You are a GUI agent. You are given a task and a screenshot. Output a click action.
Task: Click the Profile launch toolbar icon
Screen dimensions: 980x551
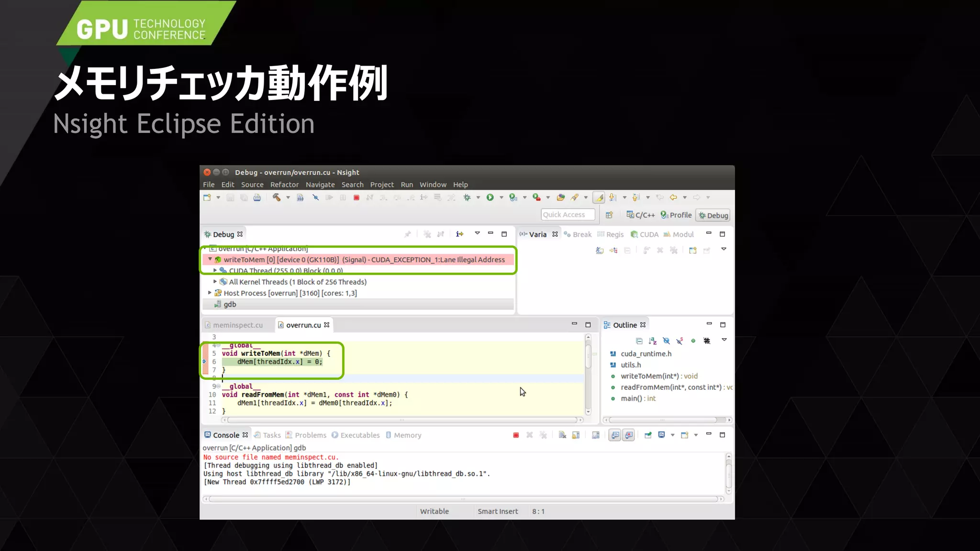click(x=513, y=198)
